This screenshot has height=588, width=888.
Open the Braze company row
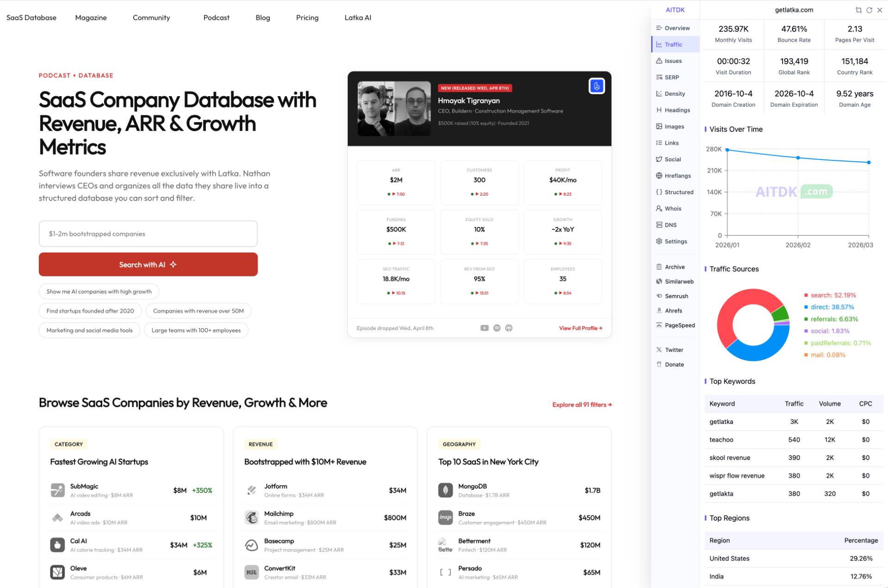(519, 518)
